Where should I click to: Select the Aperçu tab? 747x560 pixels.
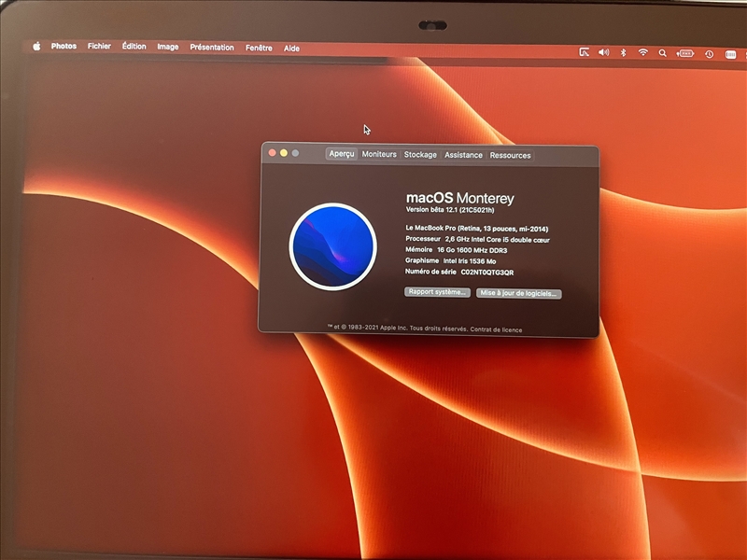pos(342,154)
